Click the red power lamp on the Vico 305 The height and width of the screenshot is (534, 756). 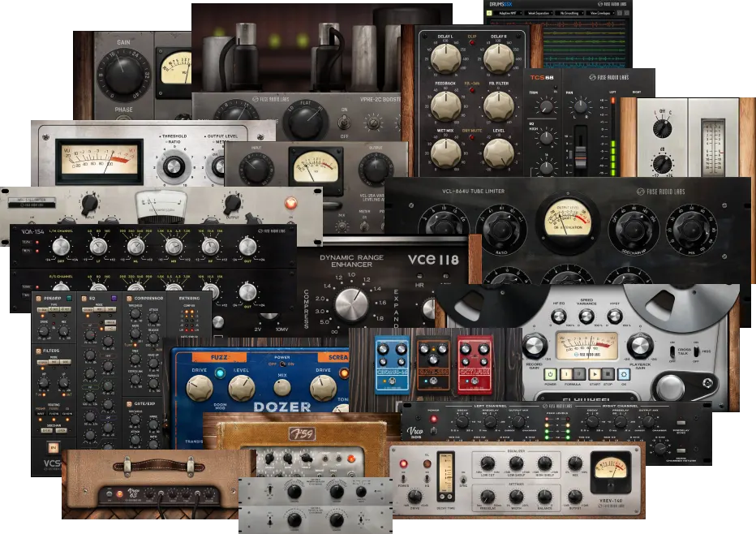point(436,416)
